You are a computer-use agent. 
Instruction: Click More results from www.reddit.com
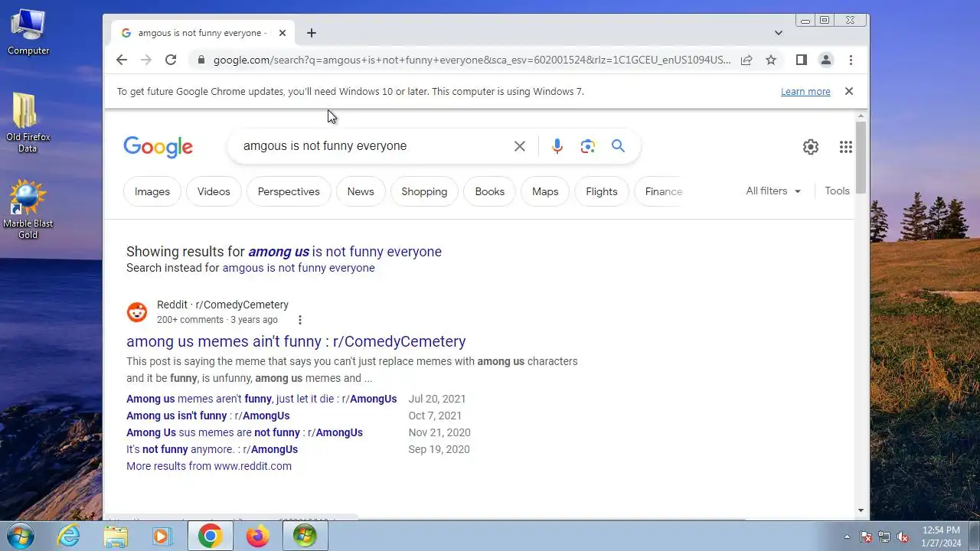point(209,466)
